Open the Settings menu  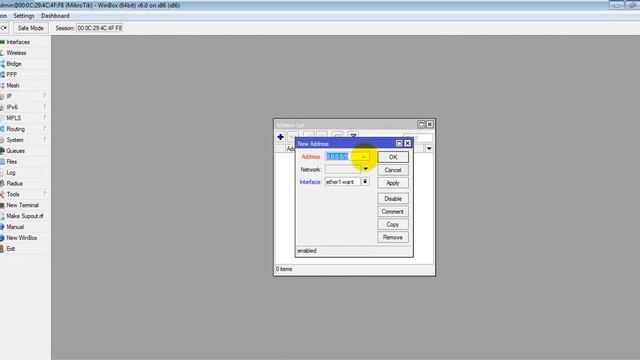coord(24,16)
